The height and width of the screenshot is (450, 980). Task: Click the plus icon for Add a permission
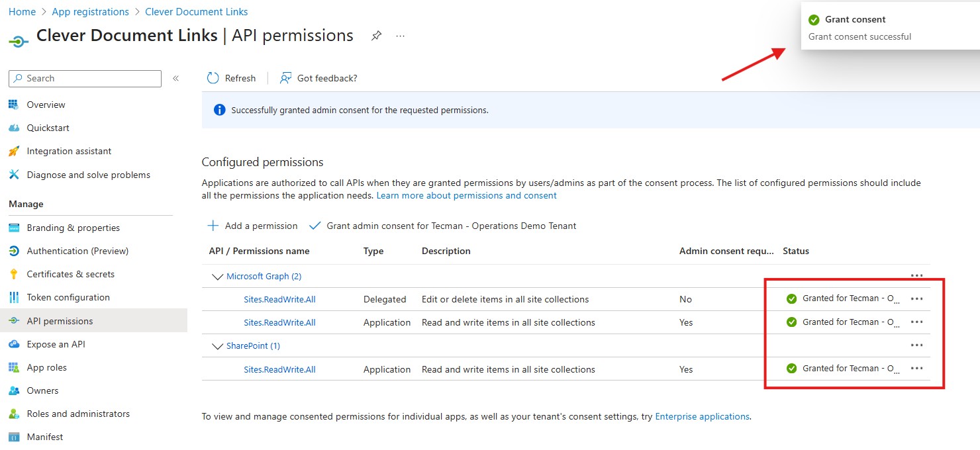(x=213, y=226)
